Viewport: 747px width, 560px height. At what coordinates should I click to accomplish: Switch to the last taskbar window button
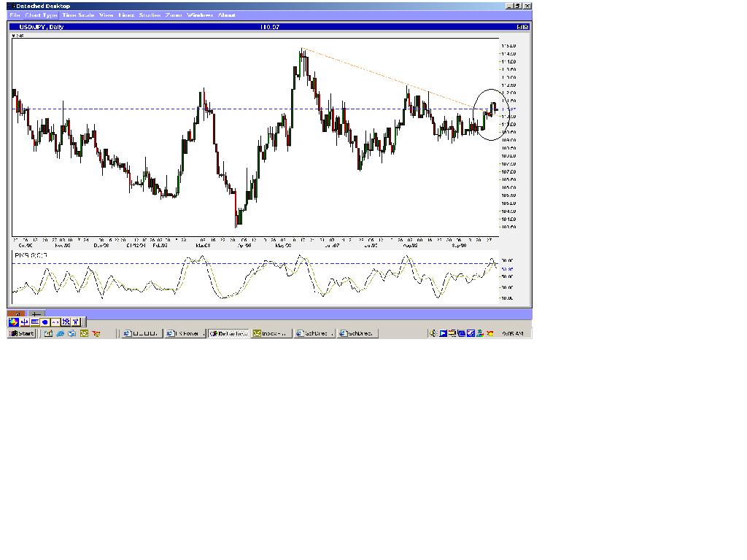coord(357,333)
